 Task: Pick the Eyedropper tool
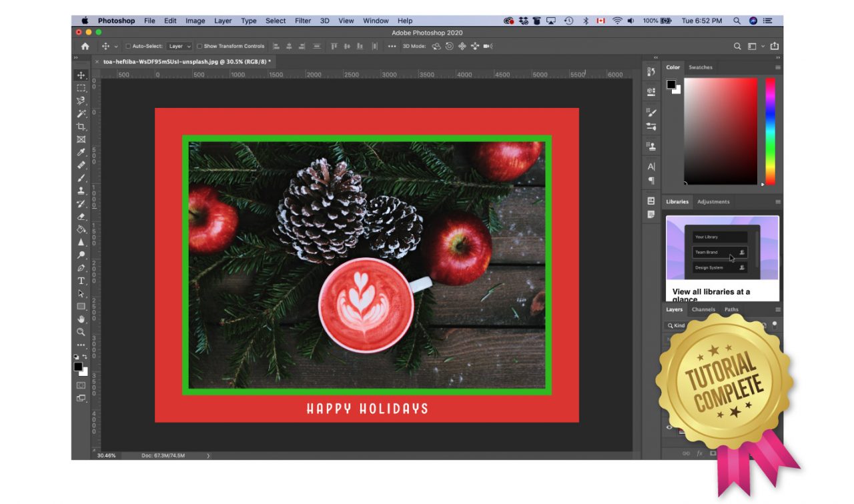pos(81,152)
